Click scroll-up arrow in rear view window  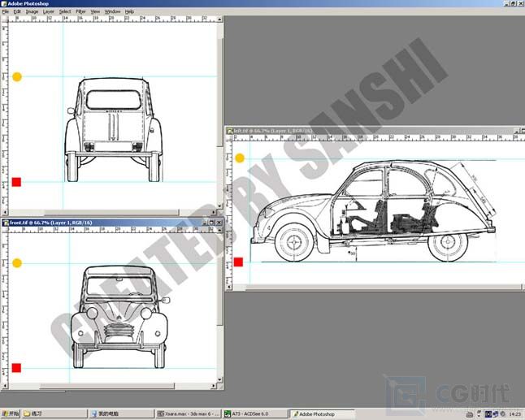219,19
